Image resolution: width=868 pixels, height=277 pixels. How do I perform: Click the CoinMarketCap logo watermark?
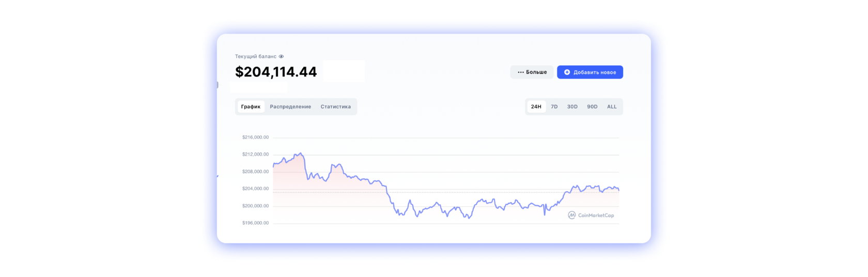click(591, 215)
